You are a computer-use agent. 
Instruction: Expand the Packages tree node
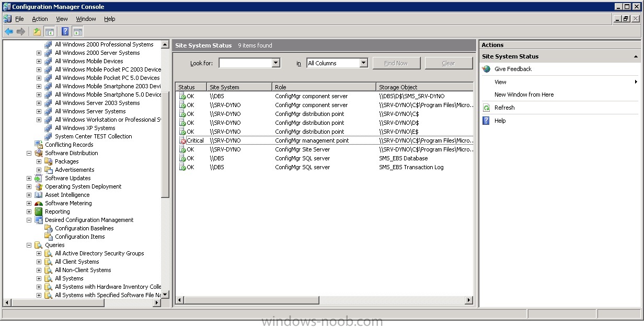(x=39, y=161)
